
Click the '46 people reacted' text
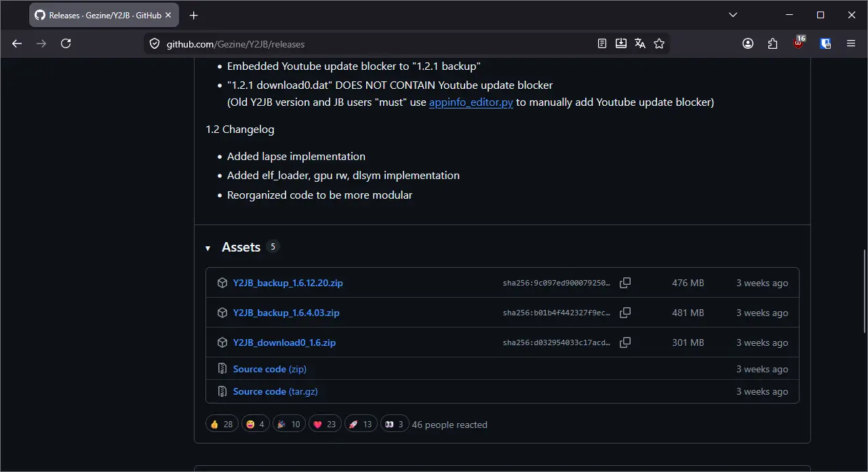click(450, 425)
